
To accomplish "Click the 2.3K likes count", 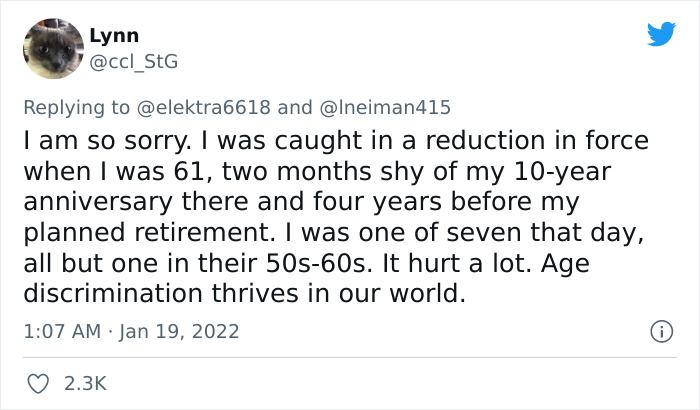I will 85,382.
